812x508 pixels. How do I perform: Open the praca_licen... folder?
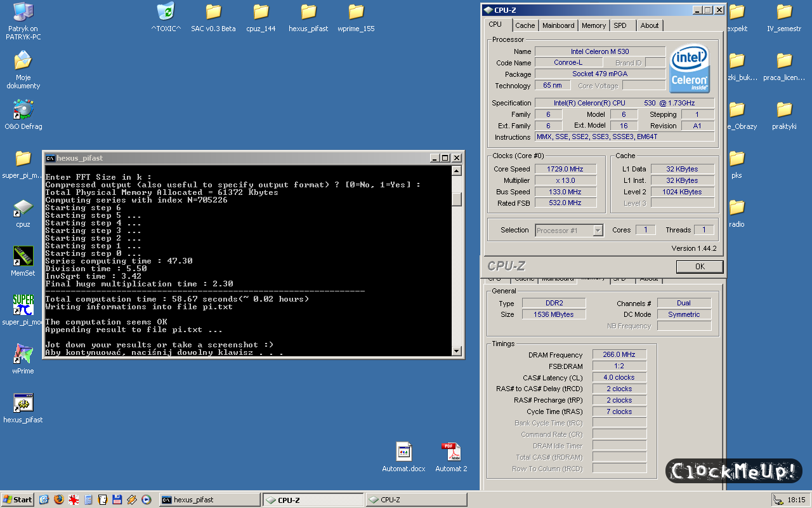pos(784,67)
